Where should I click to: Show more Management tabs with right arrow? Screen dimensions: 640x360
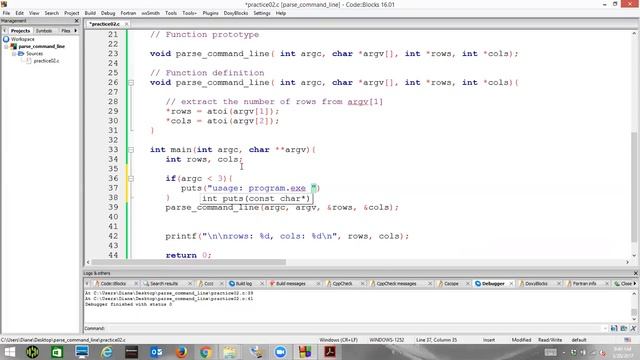76,31
